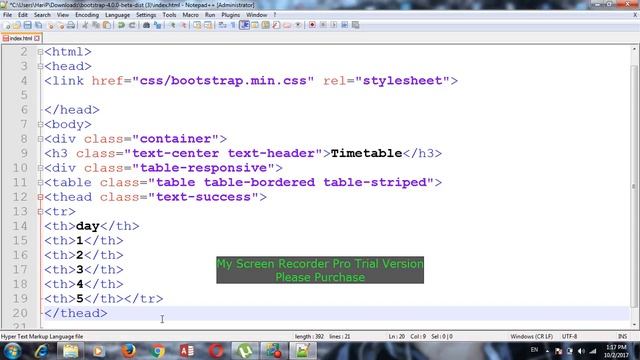The height and width of the screenshot is (360, 640).
Task: Open the Run menu
Action: click(x=210, y=15)
